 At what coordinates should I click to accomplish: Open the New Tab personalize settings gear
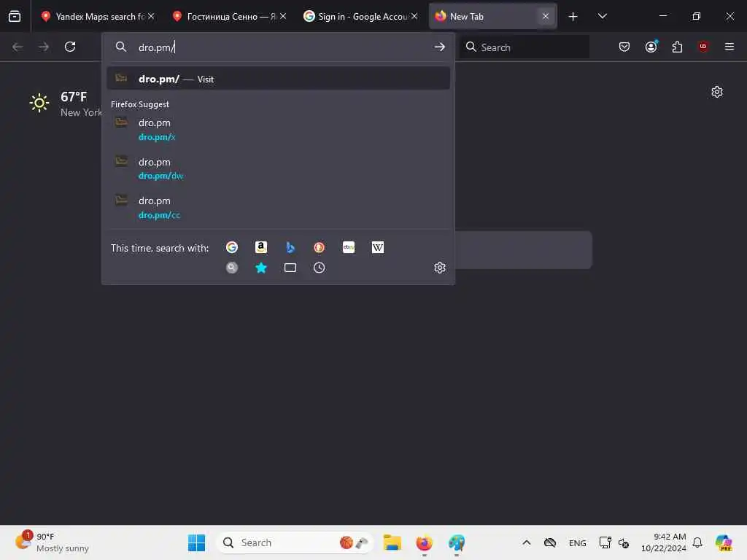coord(717,92)
